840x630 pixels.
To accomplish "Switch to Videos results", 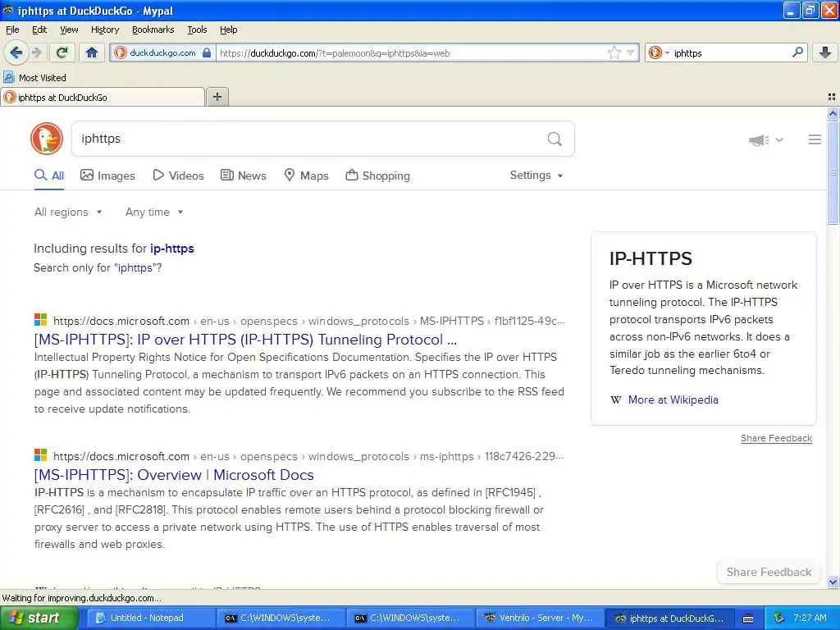I will pyautogui.click(x=178, y=176).
